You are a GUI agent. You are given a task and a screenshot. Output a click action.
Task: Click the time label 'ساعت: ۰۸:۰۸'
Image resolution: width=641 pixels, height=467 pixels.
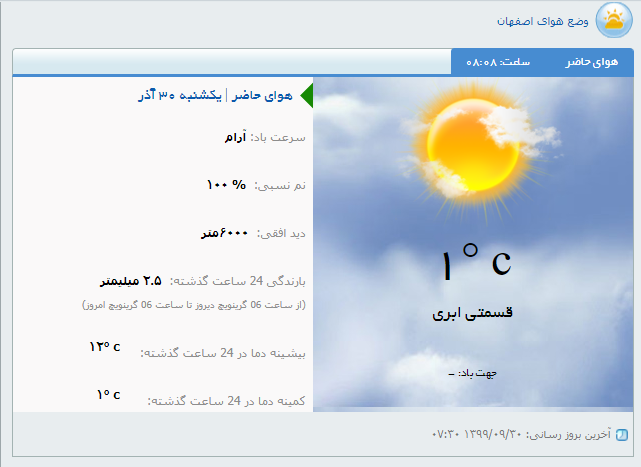click(498, 62)
